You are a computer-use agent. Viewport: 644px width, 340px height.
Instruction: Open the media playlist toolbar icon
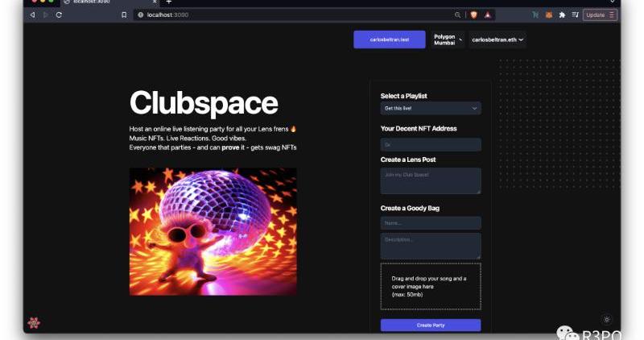tap(575, 15)
